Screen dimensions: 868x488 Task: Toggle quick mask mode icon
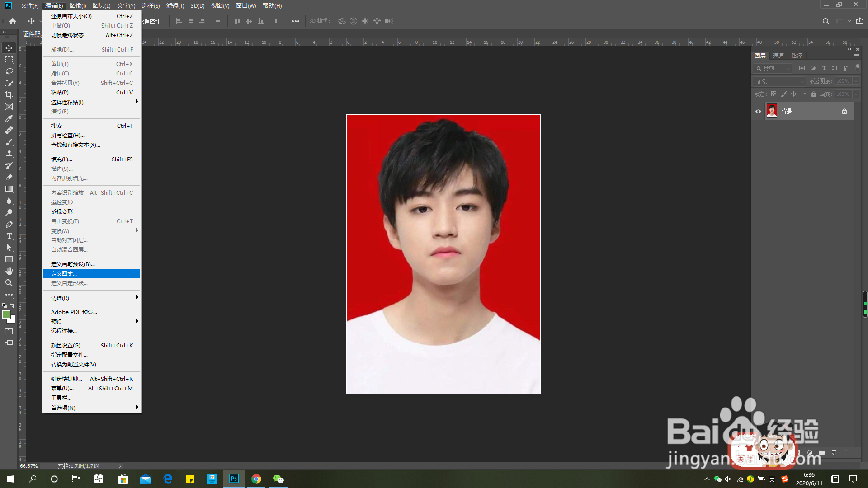9,332
